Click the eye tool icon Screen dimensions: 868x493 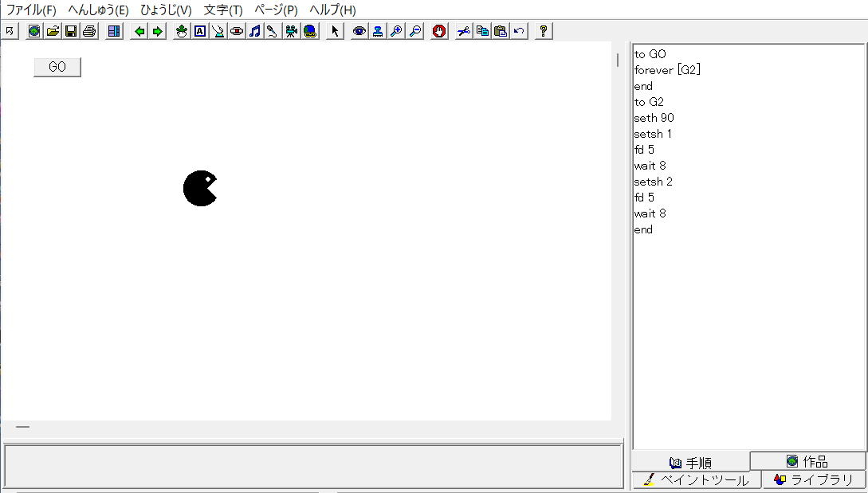tap(359, 31)
